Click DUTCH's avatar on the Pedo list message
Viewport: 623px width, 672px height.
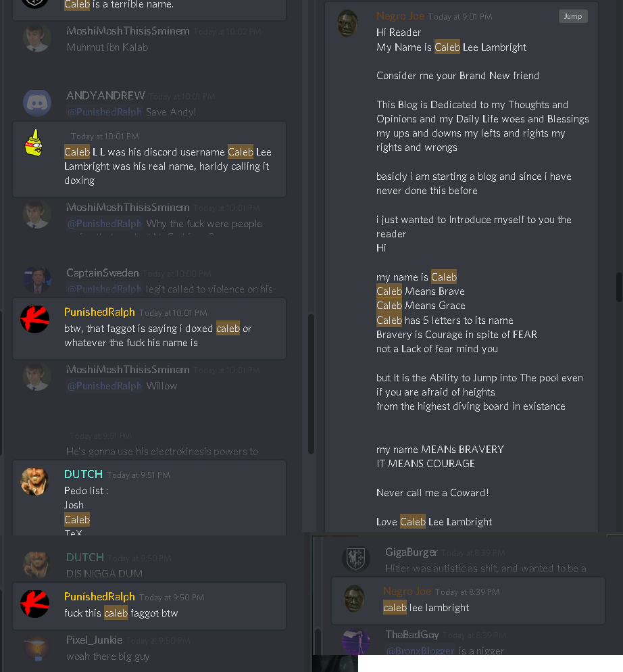pos(34,481)
